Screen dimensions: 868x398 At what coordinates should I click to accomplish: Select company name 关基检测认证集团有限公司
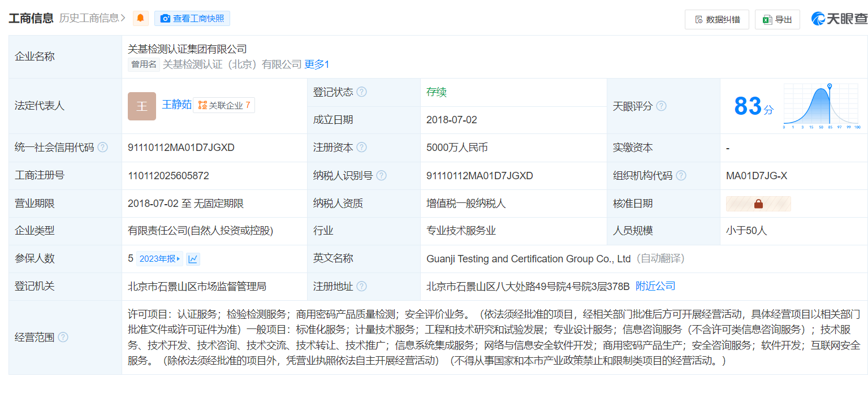(187, 49)
